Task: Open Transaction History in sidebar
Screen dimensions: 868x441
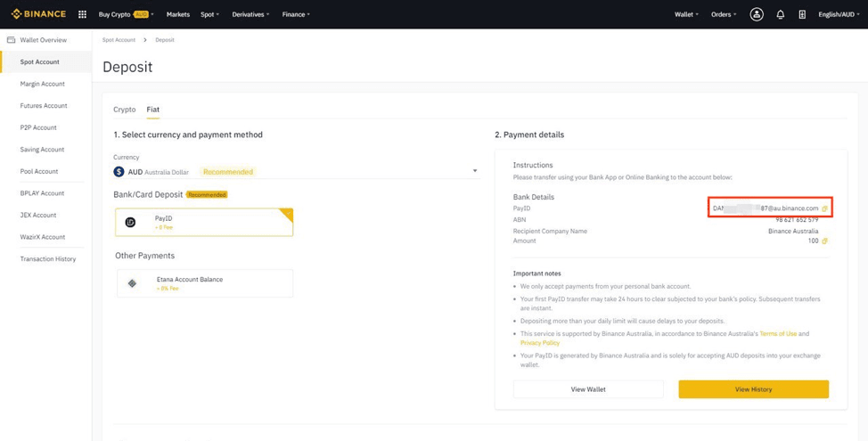Action: (47, 259)
